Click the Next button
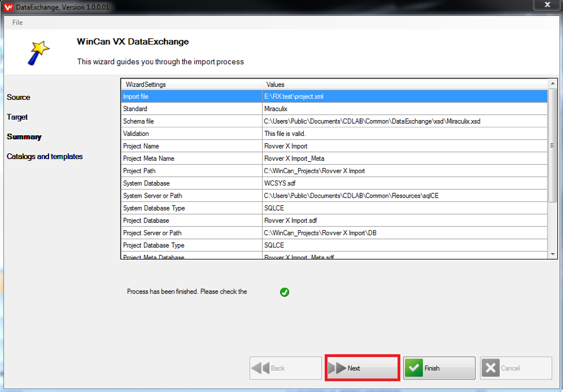The width and height of the screenshot is (563, 392). click(362, 367)
